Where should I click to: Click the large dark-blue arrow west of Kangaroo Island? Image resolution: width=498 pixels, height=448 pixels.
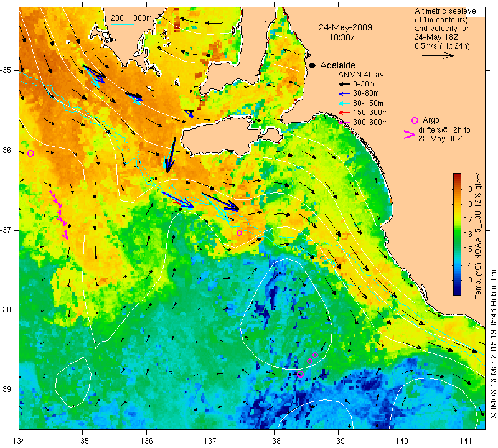[x=171, y=155]
